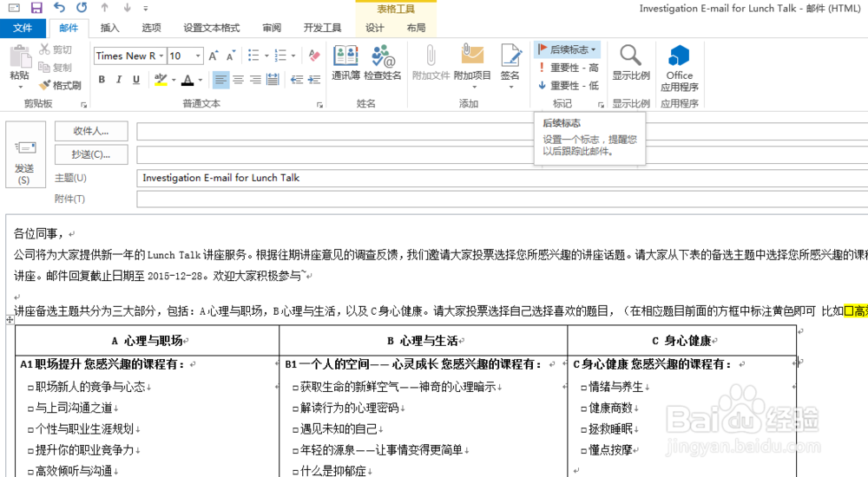Viewport: 868px width, 477px height.
Task: Tick the box before 情绪与养生
Action: point(583,388)
